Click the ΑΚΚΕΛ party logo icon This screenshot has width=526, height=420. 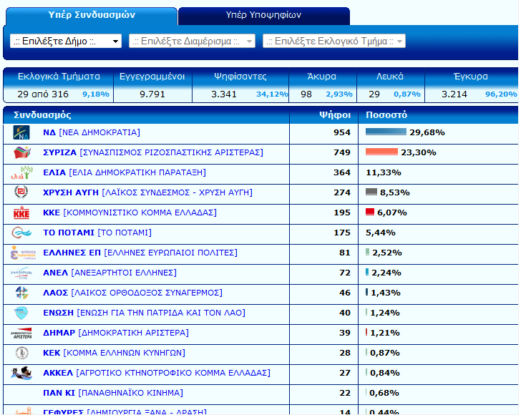pyautogui.click(x=21, y=373)
